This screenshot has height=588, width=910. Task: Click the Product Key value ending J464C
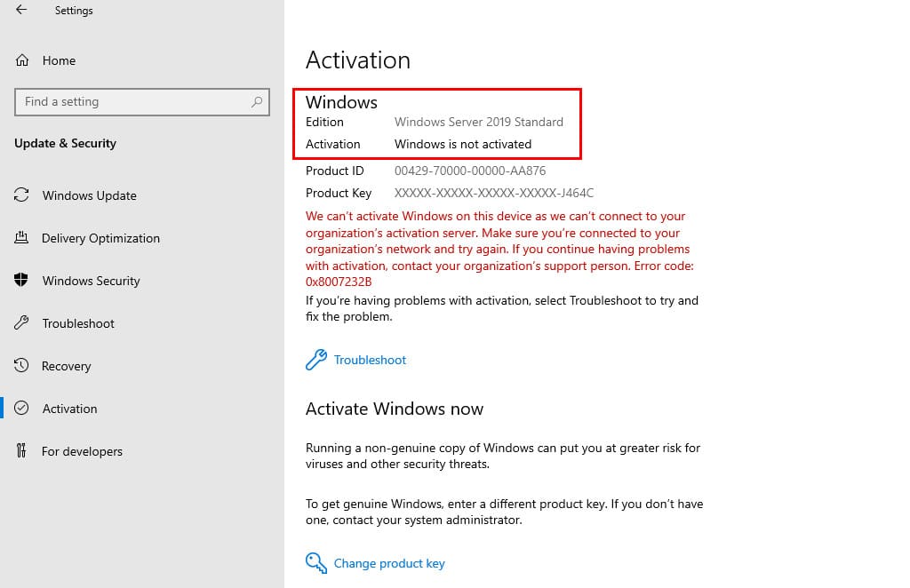click(x=494, y=193)
